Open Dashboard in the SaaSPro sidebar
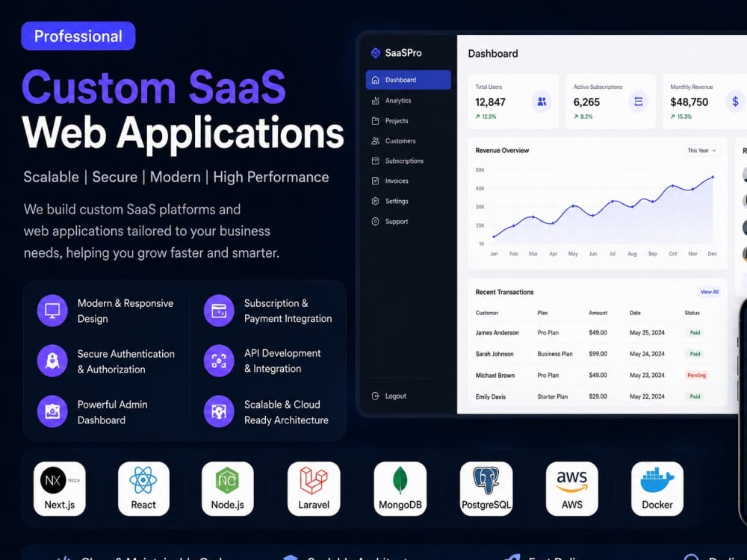The width and height of the screenshot is (747, 560). (409, 80)
